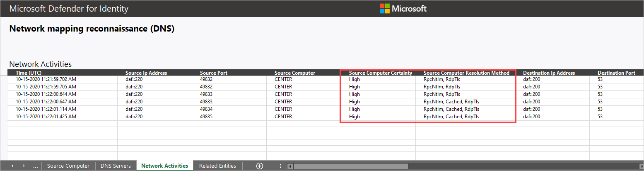Select Source Computer Resolution Method header cell

pyautogui.click(x=466, y=73)
